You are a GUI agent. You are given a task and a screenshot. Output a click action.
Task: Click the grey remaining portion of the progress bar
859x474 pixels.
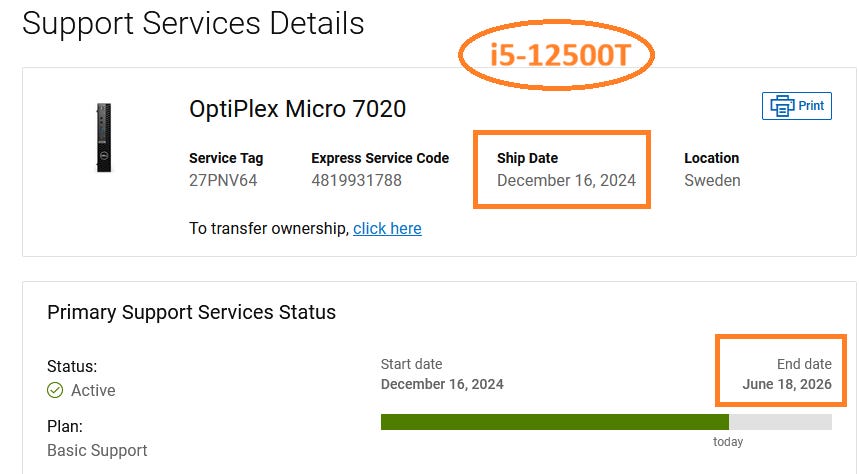(x=780, y=422)
